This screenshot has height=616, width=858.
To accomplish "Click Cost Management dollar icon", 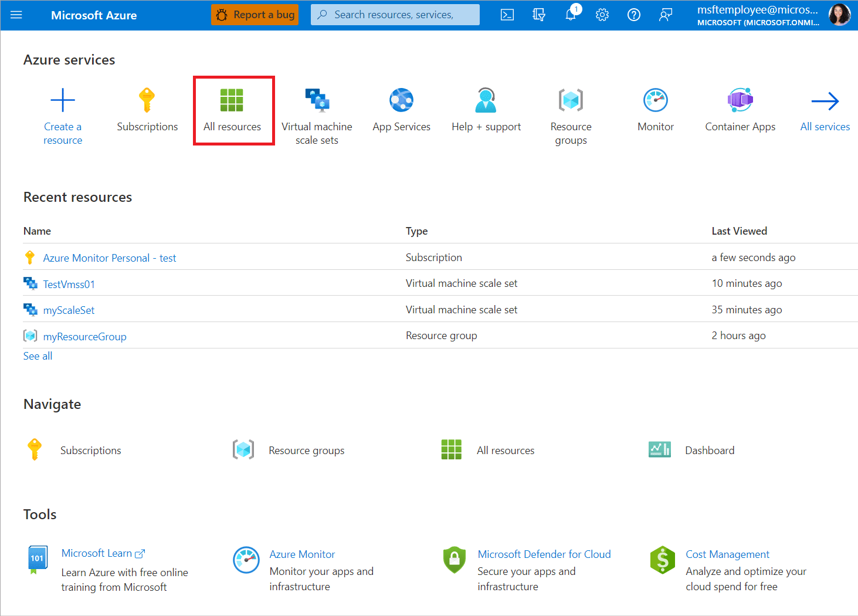I will 663,560.
